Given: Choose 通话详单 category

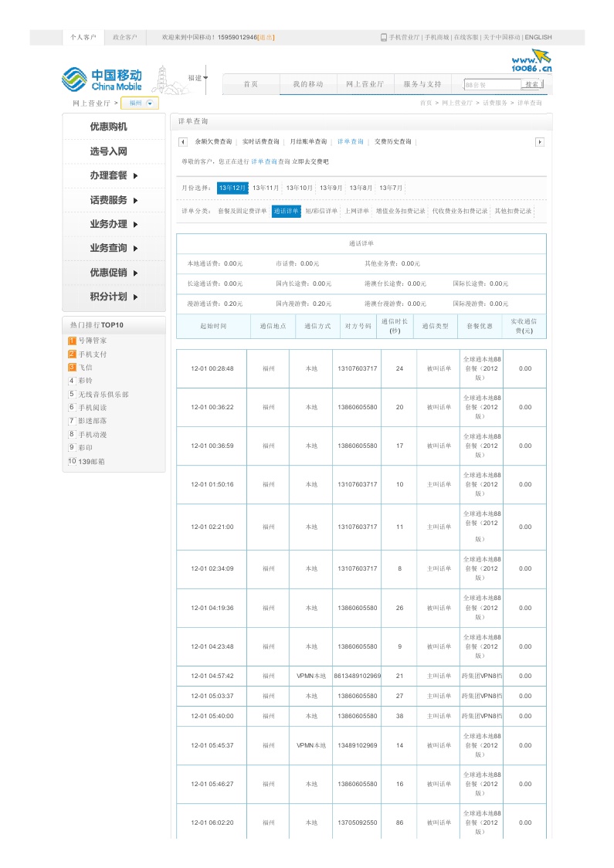Looking at the screenshot, I should 287,211.
